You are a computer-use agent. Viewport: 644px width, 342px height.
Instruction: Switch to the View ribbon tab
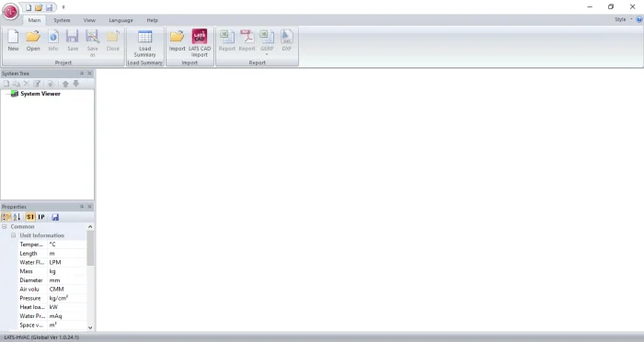tap(89, 20)
